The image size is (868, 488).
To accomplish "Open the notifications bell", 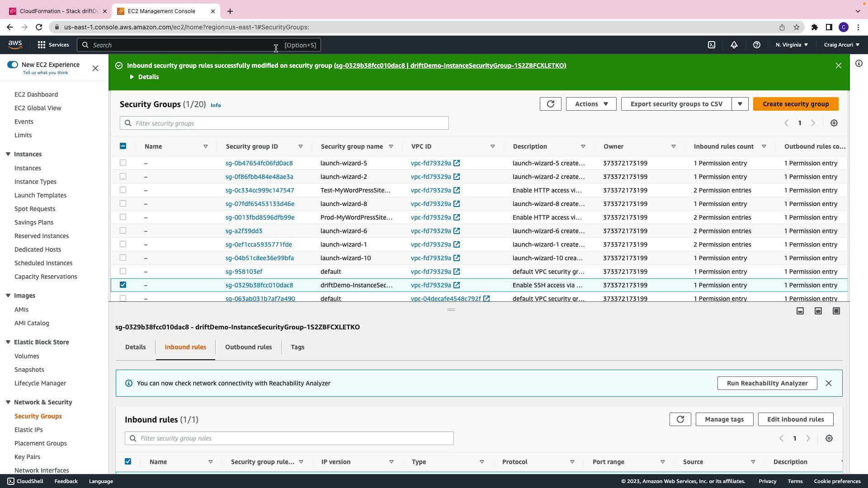I will [734, 45].
